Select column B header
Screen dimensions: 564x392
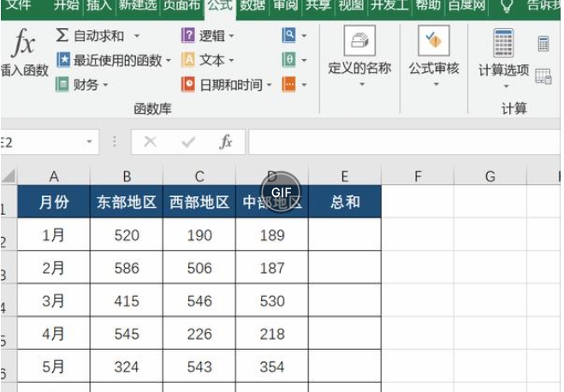(127, 176)
